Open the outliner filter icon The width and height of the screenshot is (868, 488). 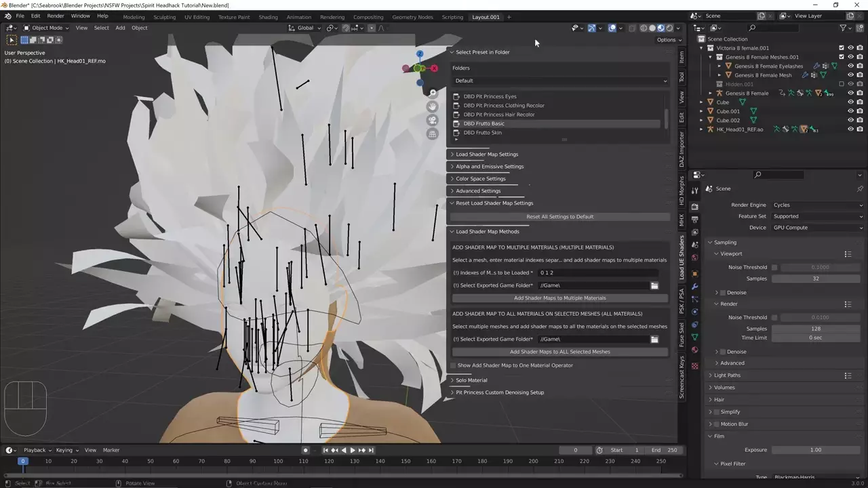click(x=843, y=28)
